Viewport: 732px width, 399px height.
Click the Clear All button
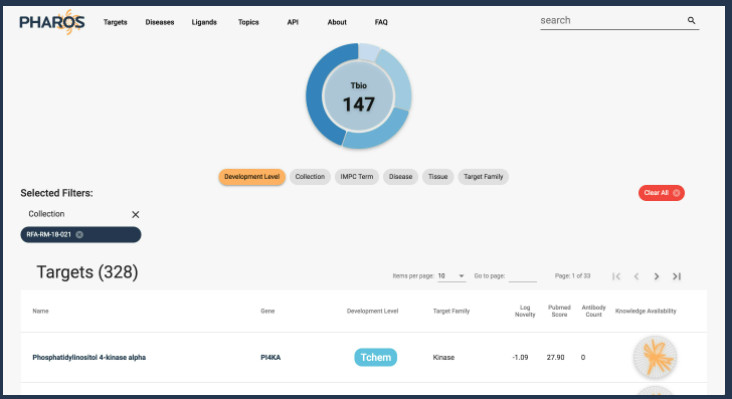(x=662, y=193)
